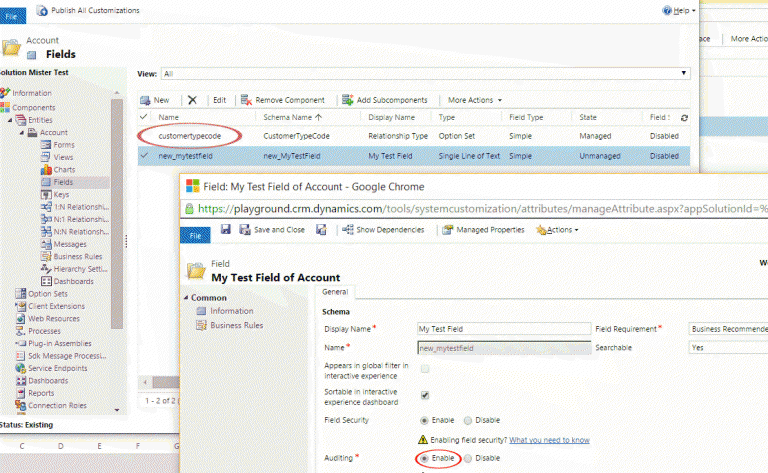Click the grid horizontal scrollbar thumb
Screen dimensions: 768x473
click(166, 382)
